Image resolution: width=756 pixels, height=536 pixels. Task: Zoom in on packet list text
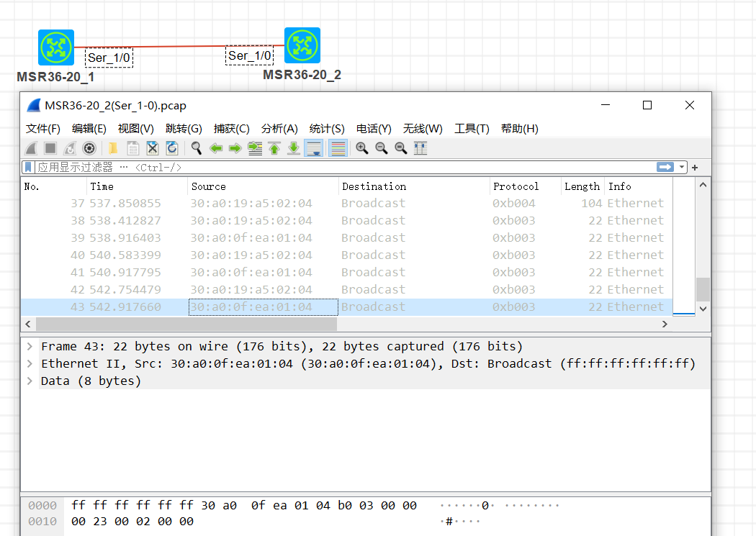coord(362,148)
